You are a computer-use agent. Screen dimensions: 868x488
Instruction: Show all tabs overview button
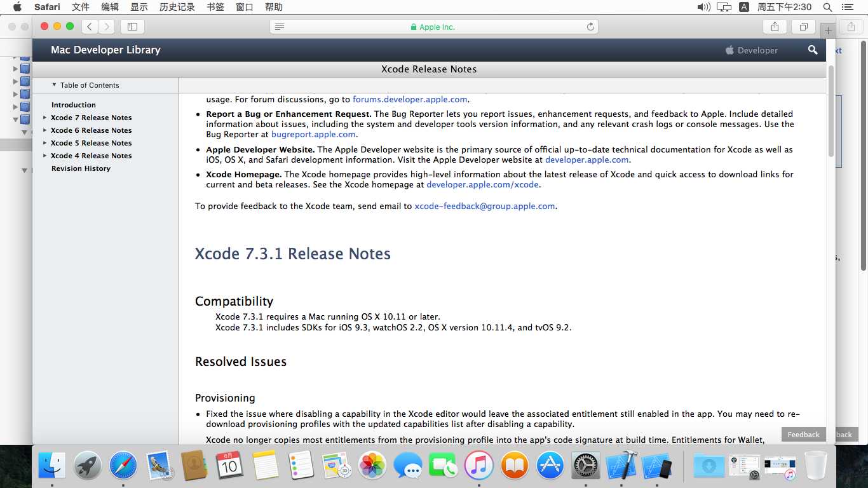click(803, 27)
